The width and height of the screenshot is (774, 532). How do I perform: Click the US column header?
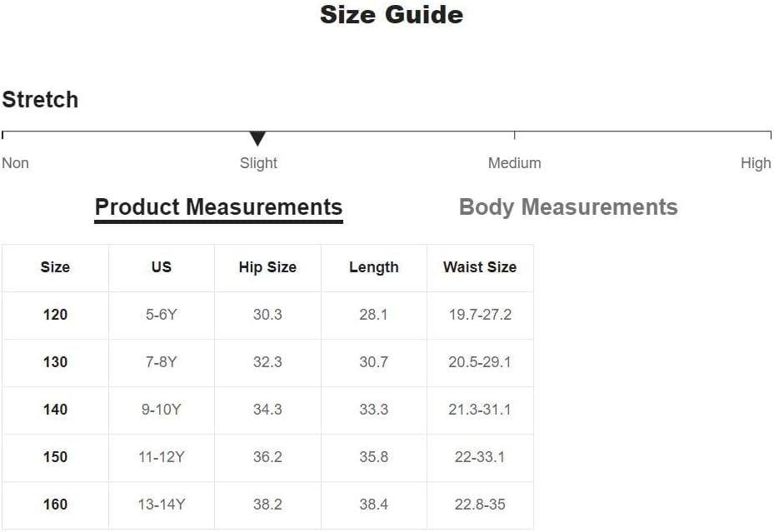[162, 267]
